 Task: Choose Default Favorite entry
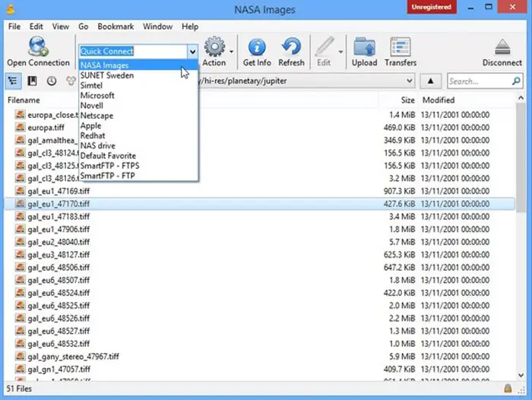pyautogui.click(x=138, y=156)
